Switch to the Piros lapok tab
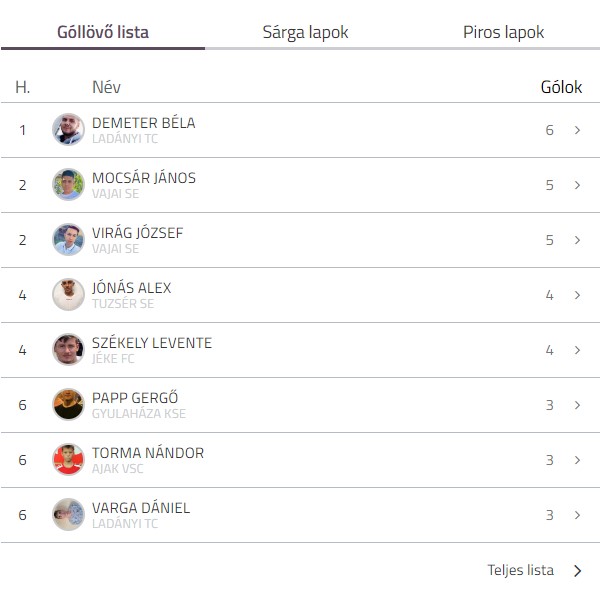 [504, 33]
